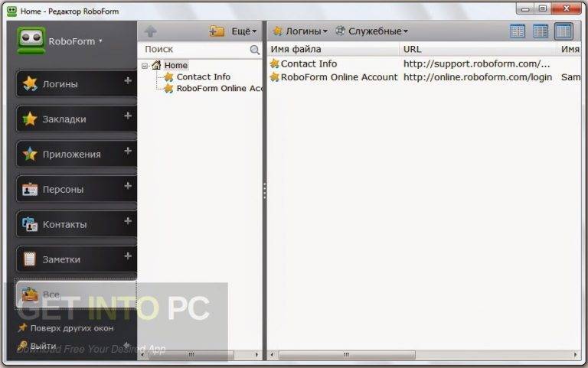Create a new folder icon
Viewport: 588px width, 368px height.
[217, 31]
